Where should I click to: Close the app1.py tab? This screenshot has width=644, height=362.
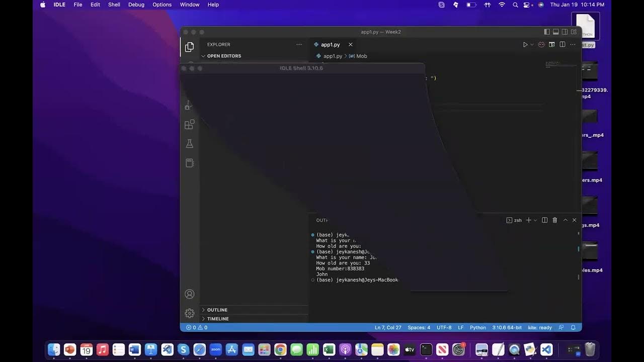tap(351, 45)
